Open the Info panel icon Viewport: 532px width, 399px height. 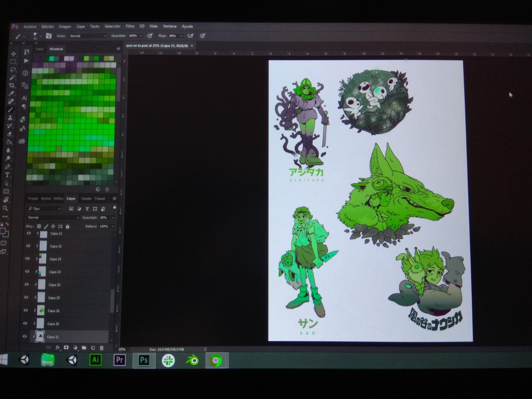click(x=25, y=73)
